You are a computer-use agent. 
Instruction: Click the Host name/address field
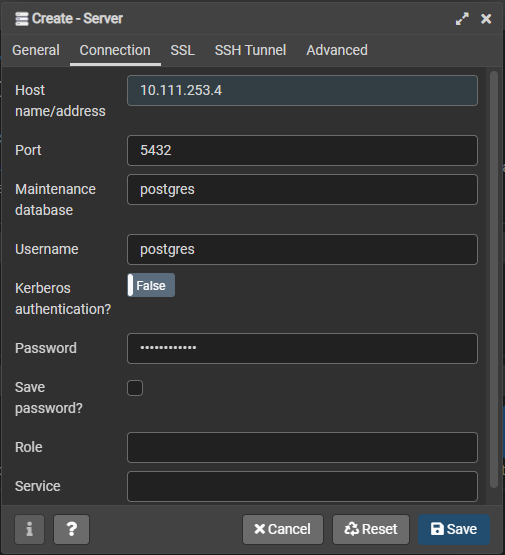[x=302, y=90]
